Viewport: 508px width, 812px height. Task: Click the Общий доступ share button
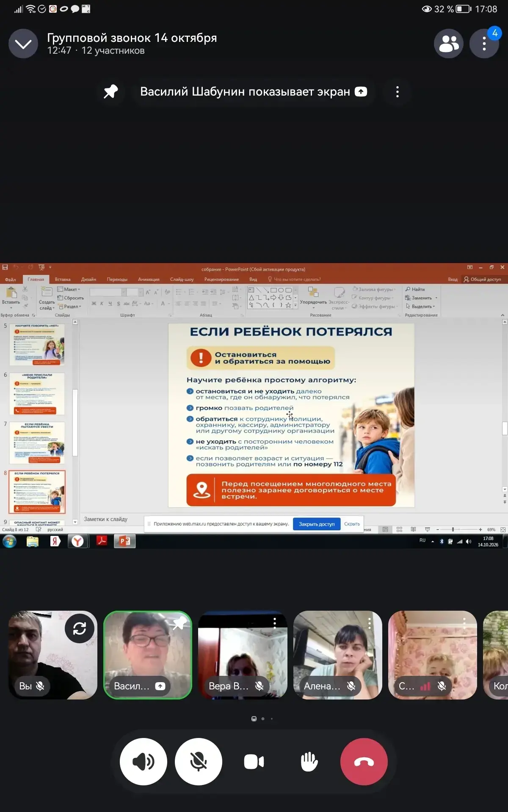482,280
